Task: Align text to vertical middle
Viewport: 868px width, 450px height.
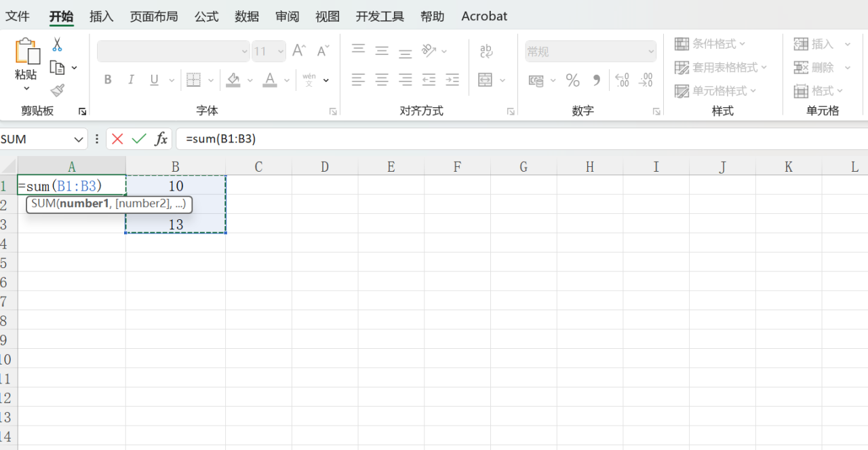Action: click(x=382, y=51)
